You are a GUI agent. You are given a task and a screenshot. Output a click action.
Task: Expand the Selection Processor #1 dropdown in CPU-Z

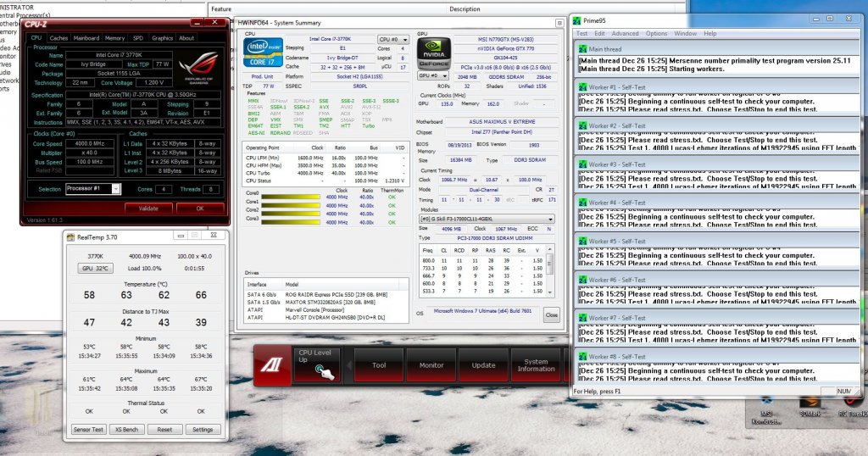coord(115,189)
